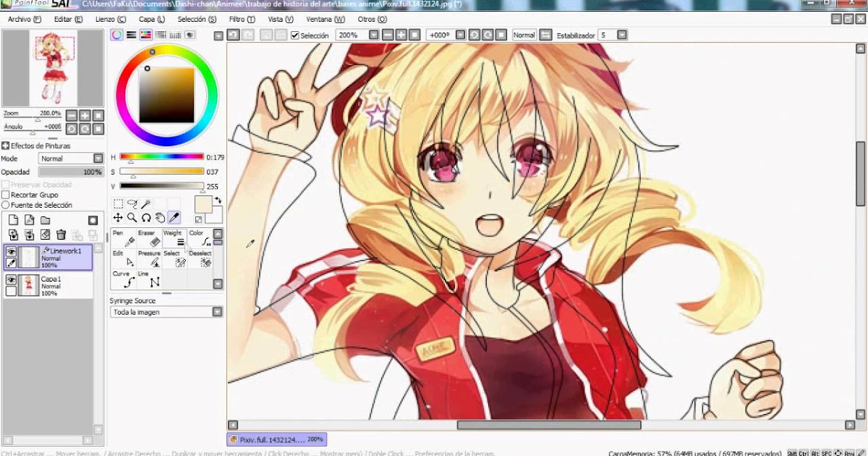Toggle the swatches panel
Image resolution: width=868 pixels, height=456 pixels.
point(174,35)
